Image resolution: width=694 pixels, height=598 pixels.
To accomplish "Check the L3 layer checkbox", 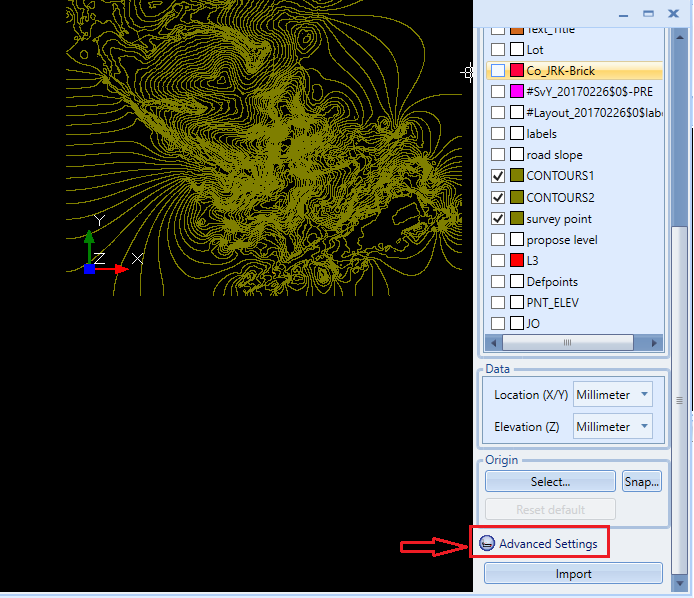I will click(498, 260).
